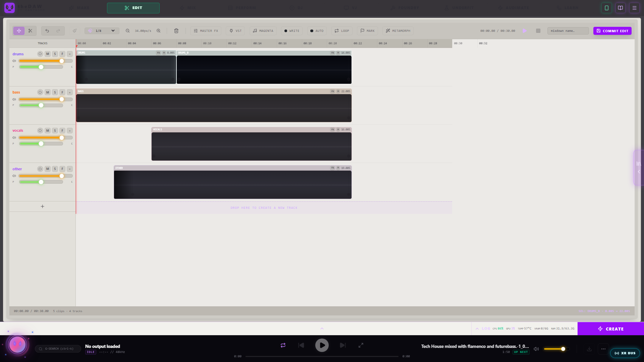
Task: Zoom in the timeline
Action: point(159,31)
